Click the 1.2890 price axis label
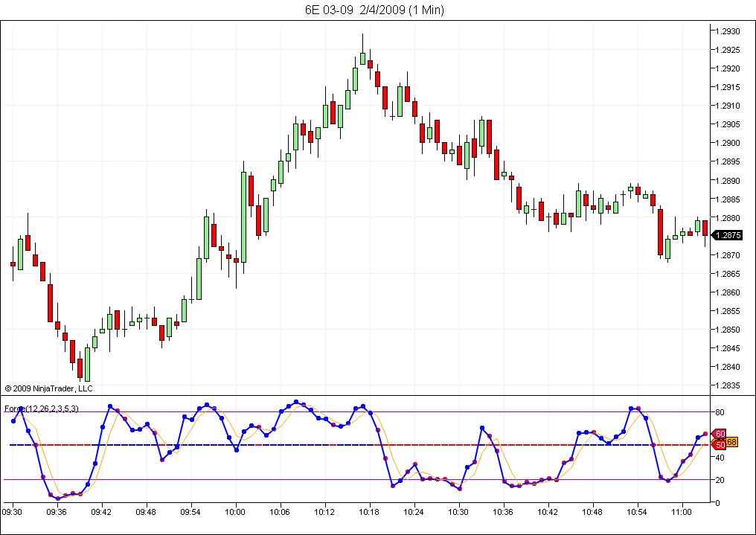The height and width of the screenshot is (535, 756). [728, 181]
